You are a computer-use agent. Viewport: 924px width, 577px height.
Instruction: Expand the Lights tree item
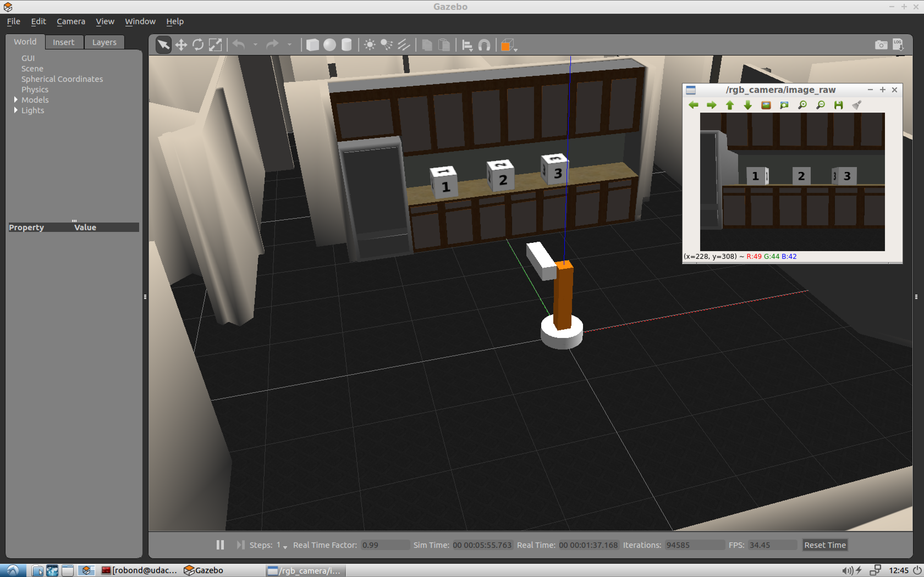click(x=16, y=110)
